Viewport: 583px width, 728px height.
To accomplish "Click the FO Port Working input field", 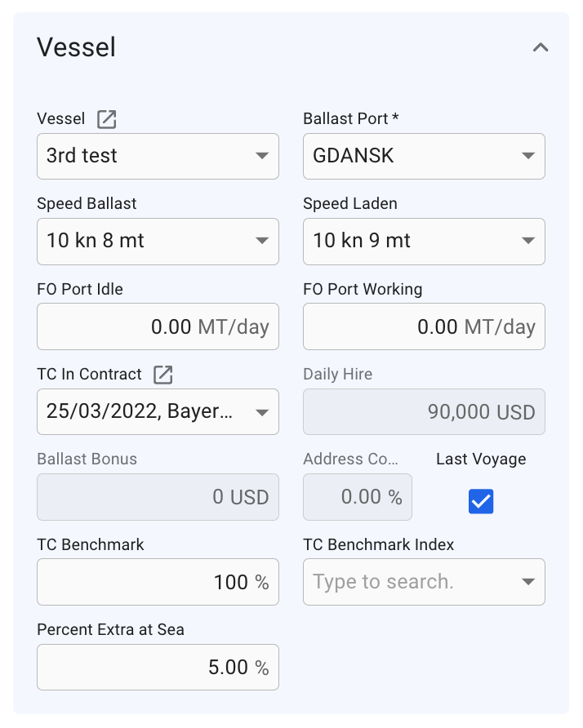I will click(x=424, y=326).
